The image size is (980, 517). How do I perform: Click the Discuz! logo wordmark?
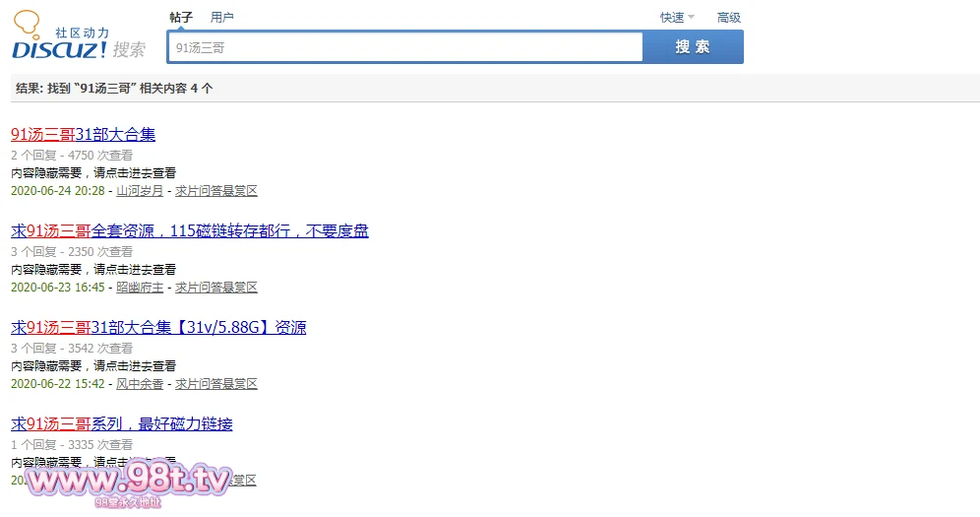(59, 49)
